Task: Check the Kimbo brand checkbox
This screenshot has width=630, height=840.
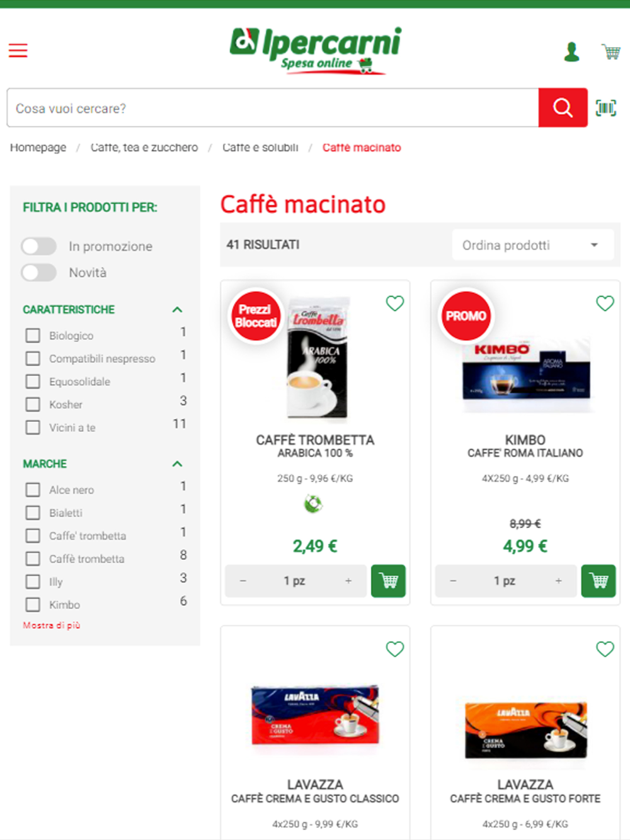Action: click(33, 604)
